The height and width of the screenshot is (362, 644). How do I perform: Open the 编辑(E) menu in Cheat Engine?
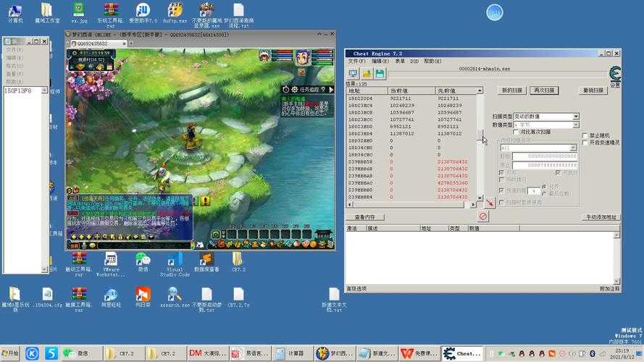pyautogui.click(x=380, y=61)
